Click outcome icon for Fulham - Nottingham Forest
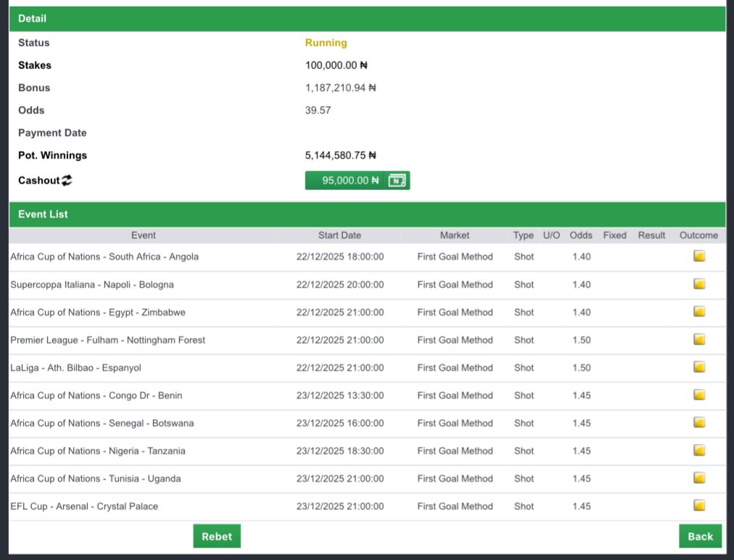 pyautogui.click(x=699, y=339)
